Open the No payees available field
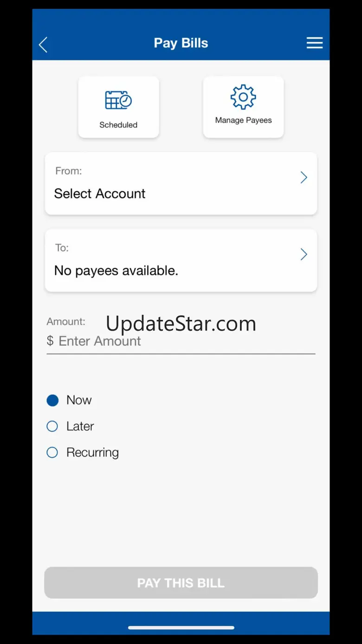Image resolution: width=362 pixels, height=644 pixels. [181, 260]
